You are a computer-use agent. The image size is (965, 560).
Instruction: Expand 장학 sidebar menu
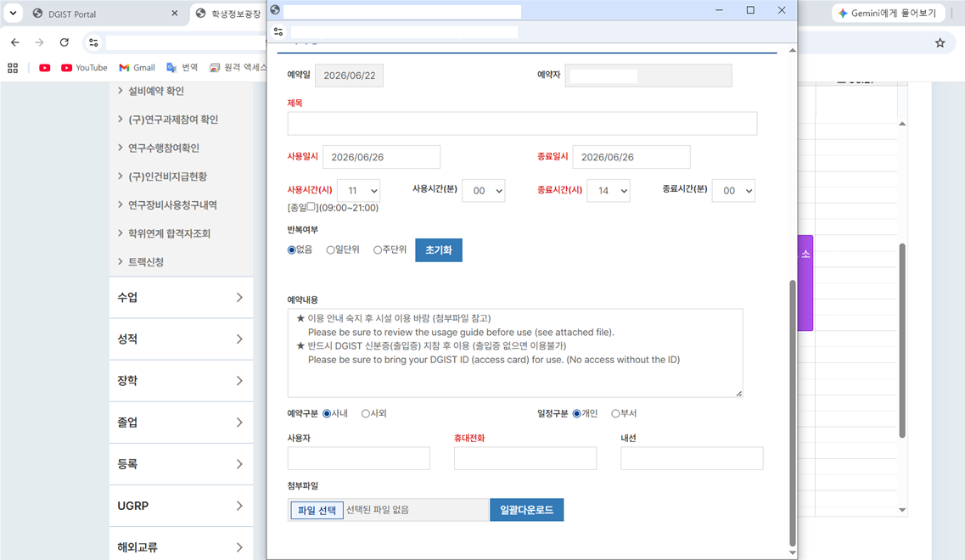[181, 381]
